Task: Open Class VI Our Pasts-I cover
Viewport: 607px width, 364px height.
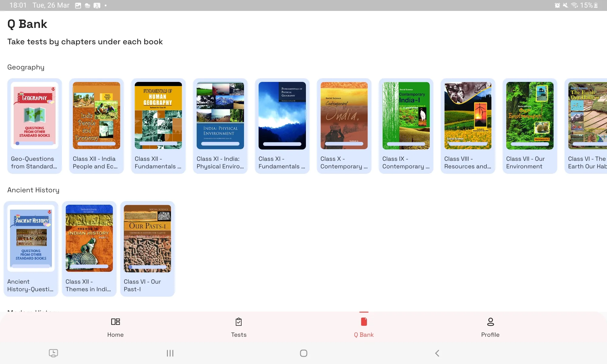Action: [148, 238]
